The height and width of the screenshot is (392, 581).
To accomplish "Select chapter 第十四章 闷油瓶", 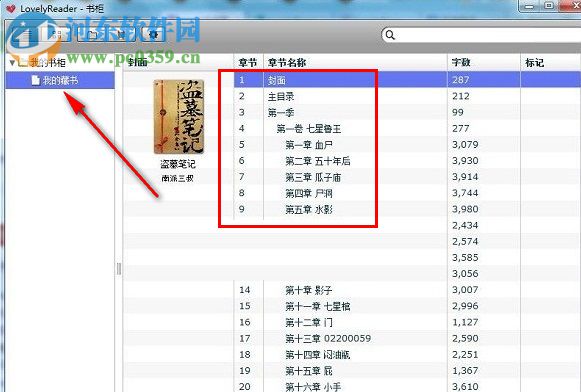I will (x=318, y=355).
